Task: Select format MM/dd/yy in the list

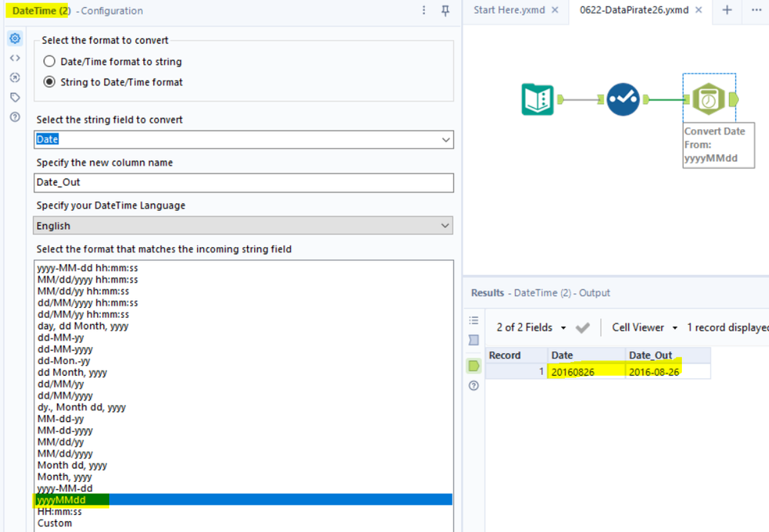Action: 61,442
